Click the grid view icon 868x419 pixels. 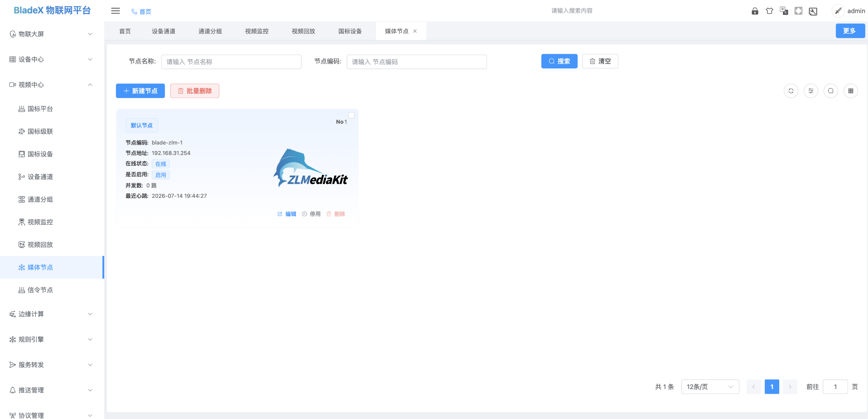click(851, 91)
